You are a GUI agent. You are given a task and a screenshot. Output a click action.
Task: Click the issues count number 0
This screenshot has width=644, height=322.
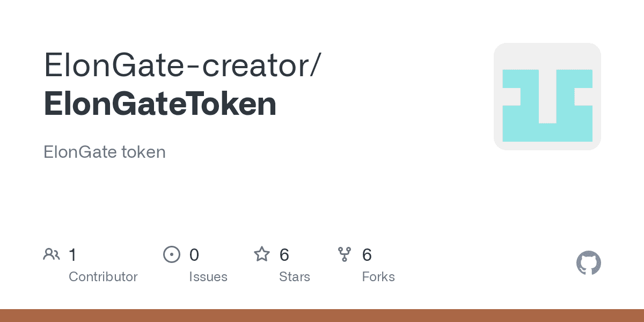(x=194, y=254)
